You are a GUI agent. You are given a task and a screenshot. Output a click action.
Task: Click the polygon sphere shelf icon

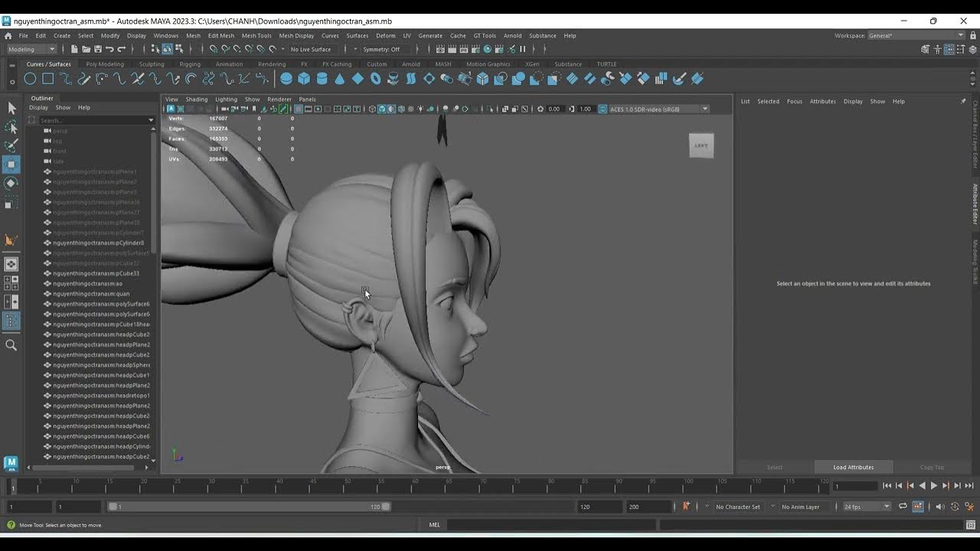click(x=286, y=79)
